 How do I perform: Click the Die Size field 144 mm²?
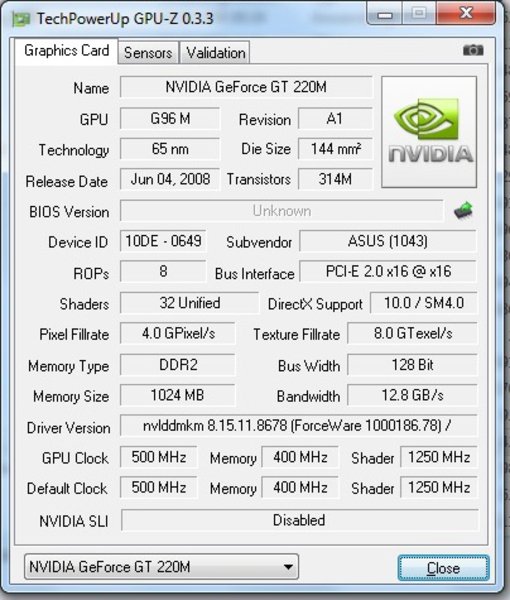click(335, 149)
